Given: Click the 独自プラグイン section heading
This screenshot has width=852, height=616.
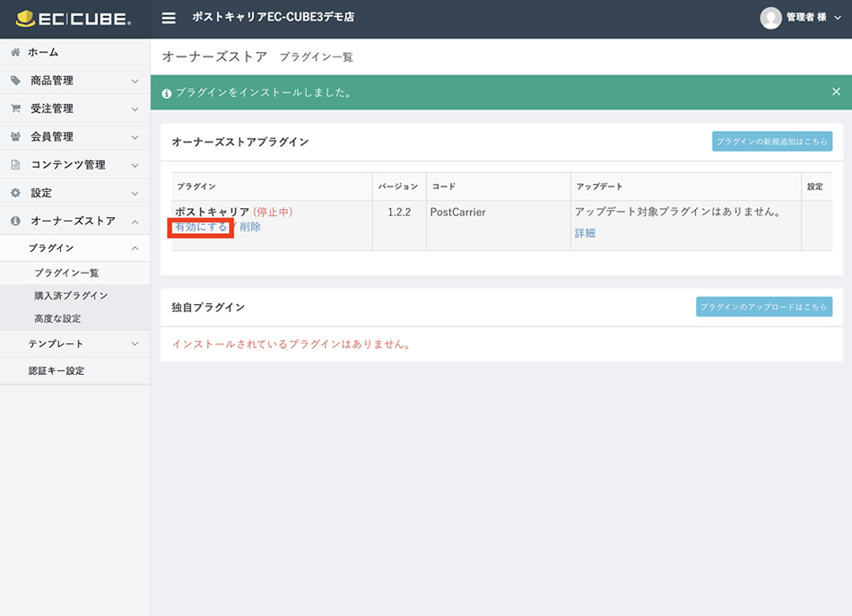Looking at the screenshot, I should click(208, 308).
